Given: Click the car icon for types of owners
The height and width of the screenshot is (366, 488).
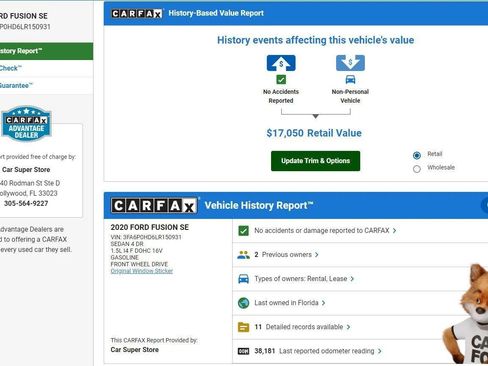Looking at the screenshot, I should (244, 279).
